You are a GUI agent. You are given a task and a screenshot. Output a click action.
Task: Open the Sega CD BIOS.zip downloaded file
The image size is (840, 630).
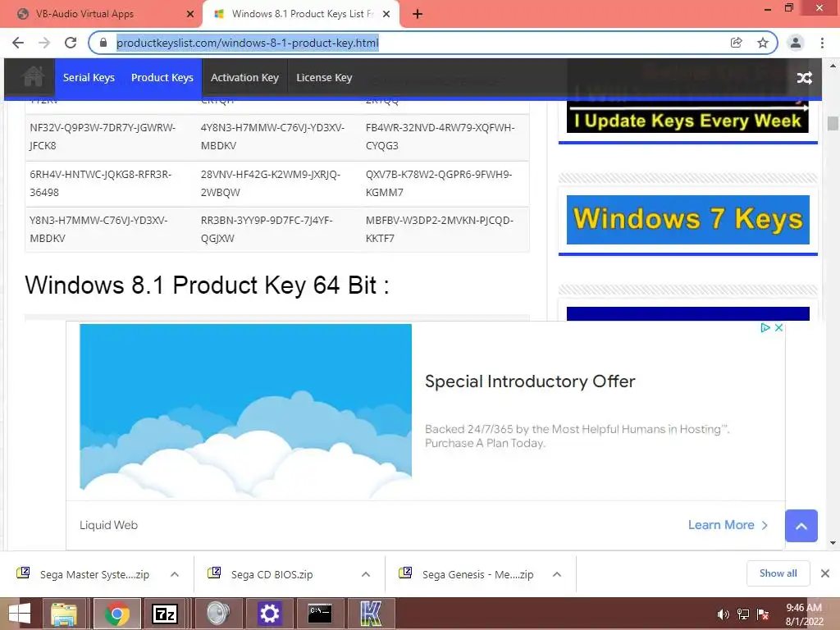(x=271, y=574)
